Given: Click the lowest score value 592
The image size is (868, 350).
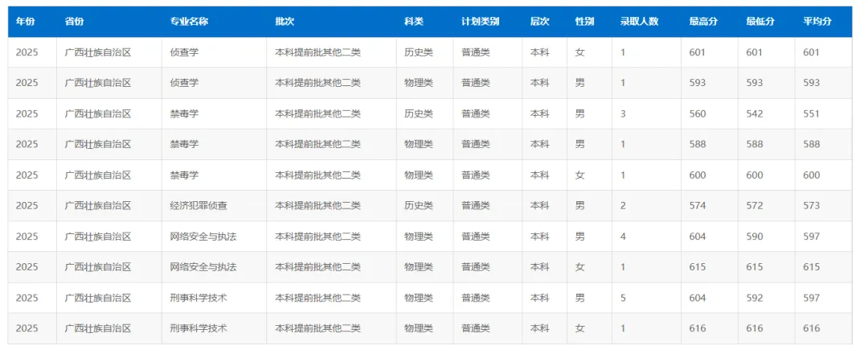Looking at the screenshot, I should click(x=755, y=298).
